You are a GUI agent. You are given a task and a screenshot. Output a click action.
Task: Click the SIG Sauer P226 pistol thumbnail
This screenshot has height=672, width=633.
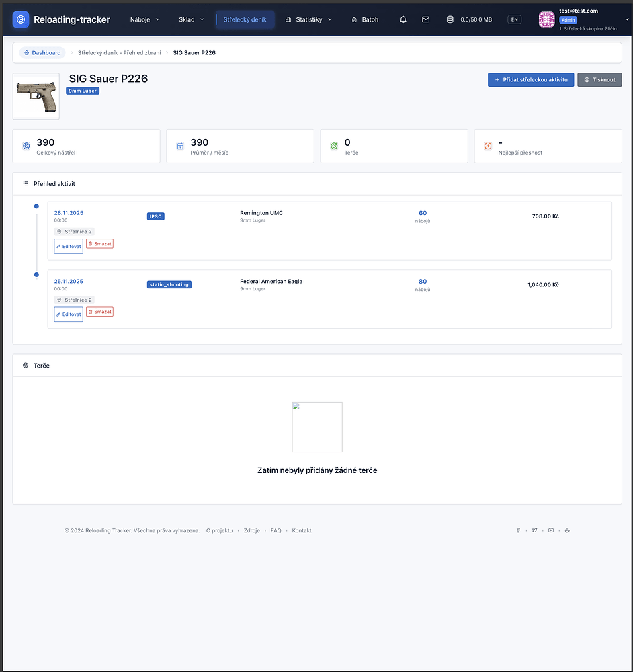(36, 96)
